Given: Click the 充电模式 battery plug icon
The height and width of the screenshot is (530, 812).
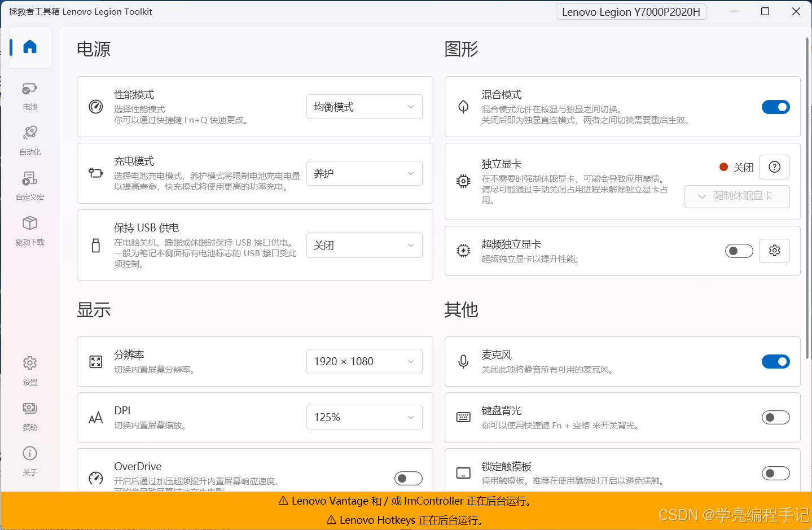Looking at the screenshot, I should click(x=96, y=173).
